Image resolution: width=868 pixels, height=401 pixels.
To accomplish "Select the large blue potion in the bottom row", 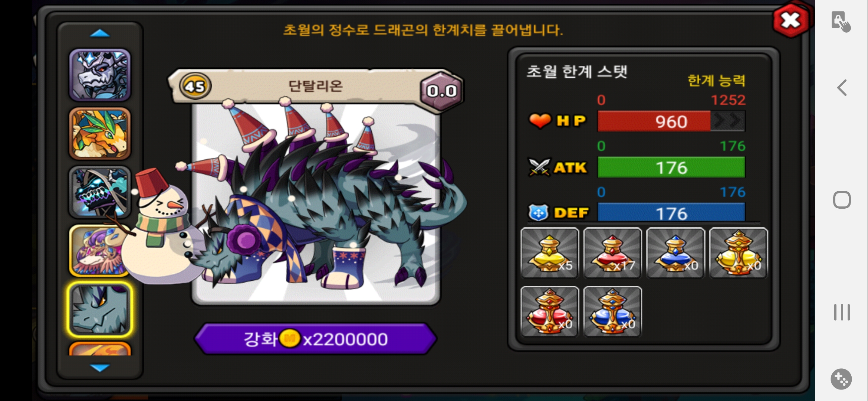I will pos(612,312).
